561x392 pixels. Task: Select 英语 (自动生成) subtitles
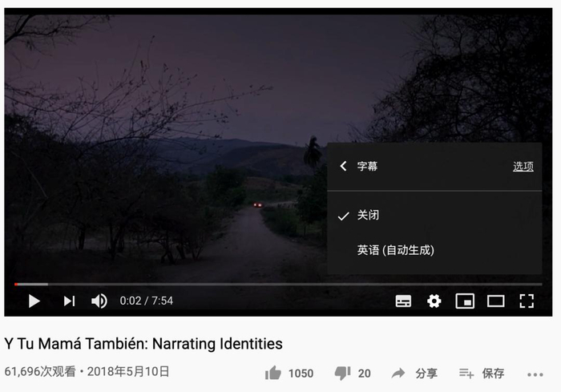(434, 250)
